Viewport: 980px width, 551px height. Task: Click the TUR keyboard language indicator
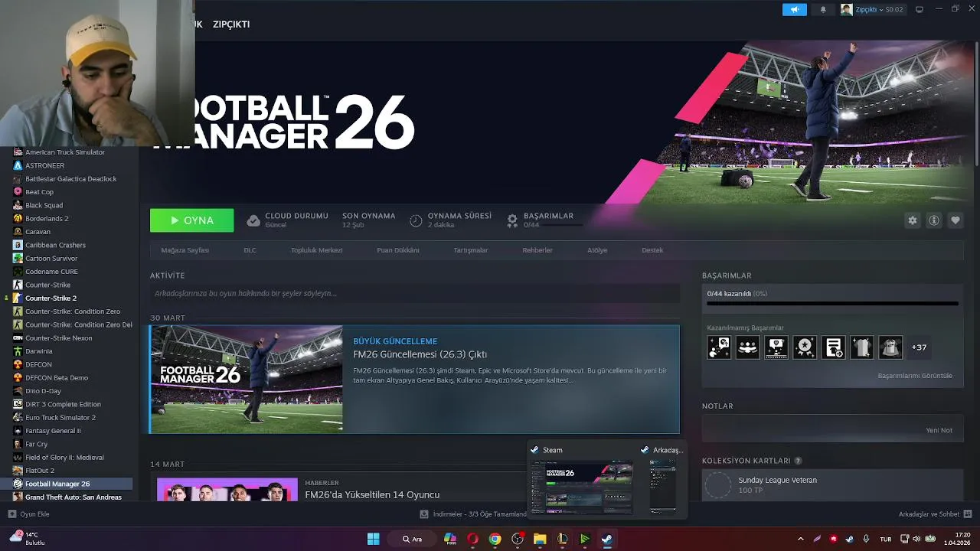(886, 539)
